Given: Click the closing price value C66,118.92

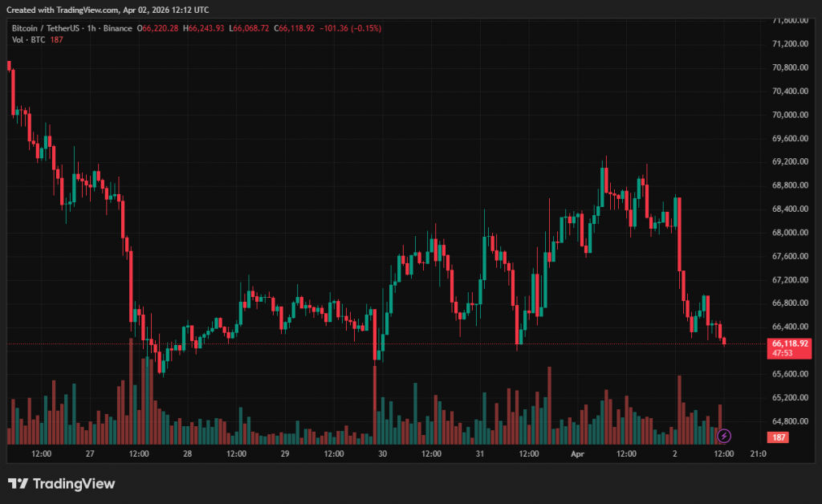Looking at the screenshot, I should (x=295, y=28).
